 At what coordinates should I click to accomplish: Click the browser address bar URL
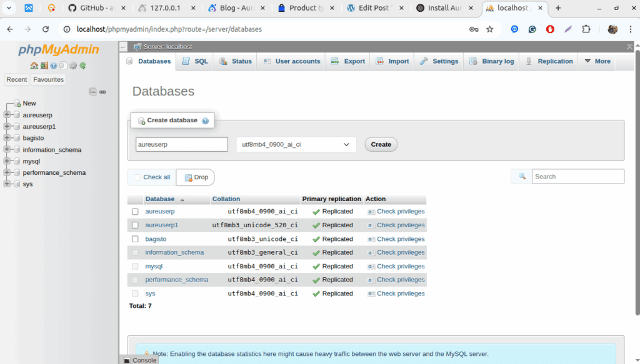169,29
